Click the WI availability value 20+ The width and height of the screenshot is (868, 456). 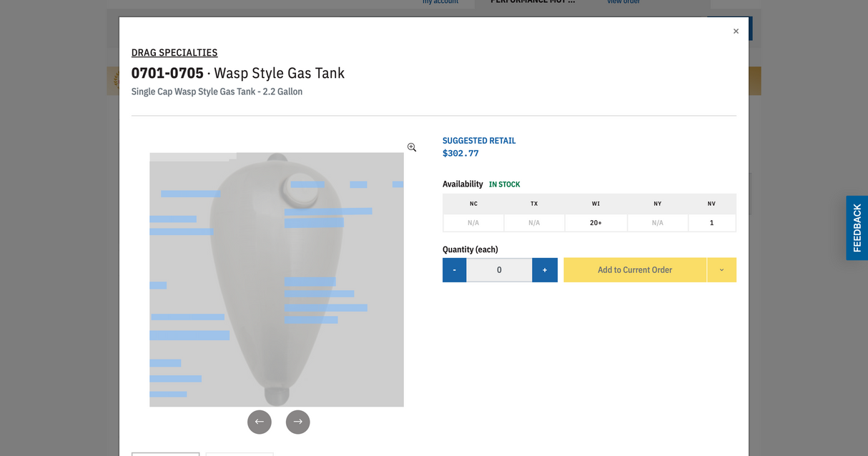(596, 223)
